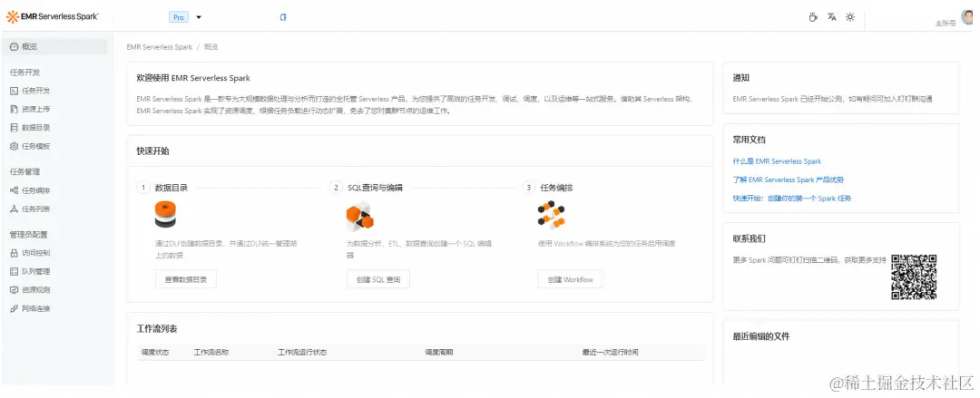
Task: Toggle the light theme sun icon
Action: click(x=850, y=17)
